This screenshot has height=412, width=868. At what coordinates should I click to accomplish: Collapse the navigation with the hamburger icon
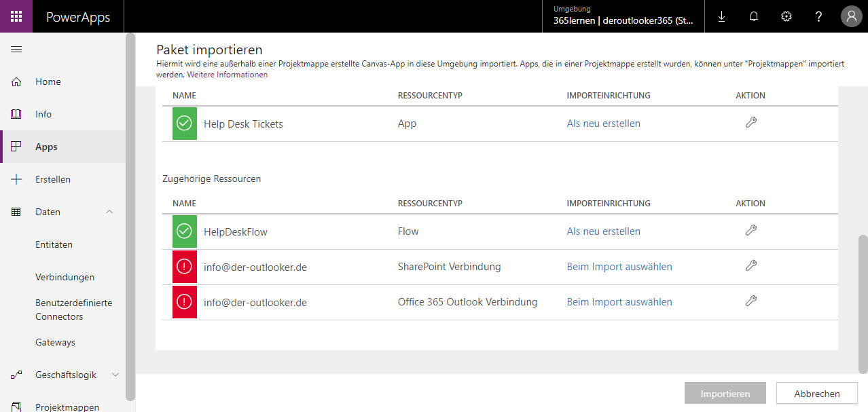[16, 49]
